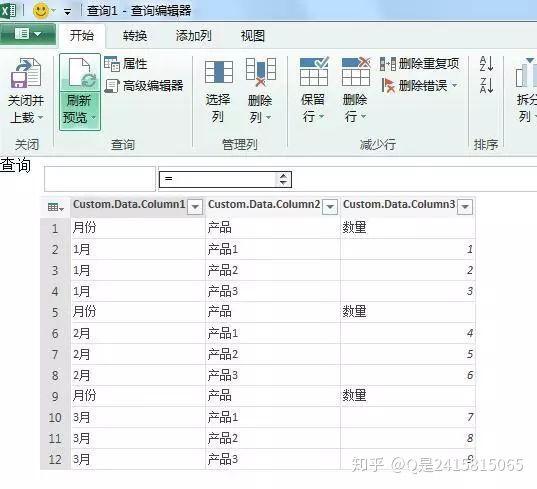
Task: Click cell 产品2 in row 7
Action: [x=273, y=354]
